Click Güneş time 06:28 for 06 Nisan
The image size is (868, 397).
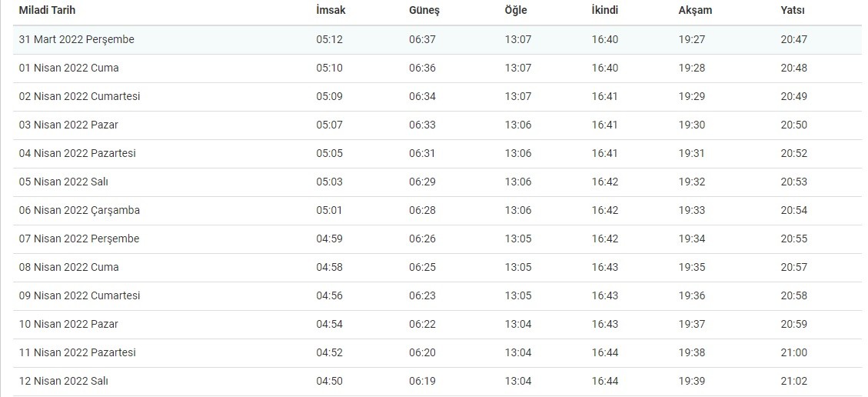click(x=422, y=210)
